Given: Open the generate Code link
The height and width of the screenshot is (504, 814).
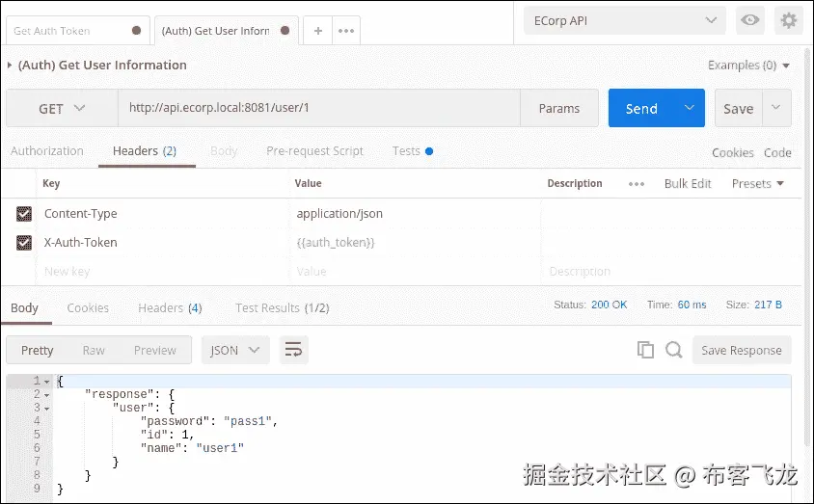Looking at the screenshot, I should tap(777, 152).
